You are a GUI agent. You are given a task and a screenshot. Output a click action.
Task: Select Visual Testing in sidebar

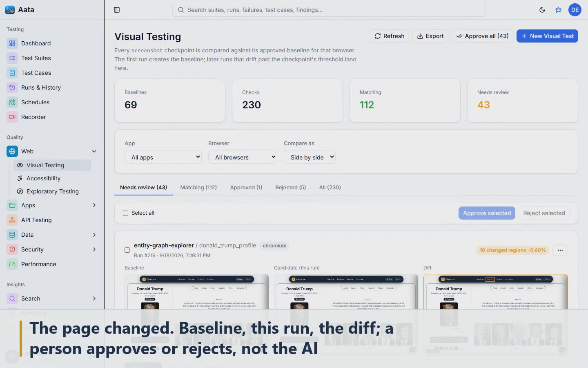coord(52,165)
